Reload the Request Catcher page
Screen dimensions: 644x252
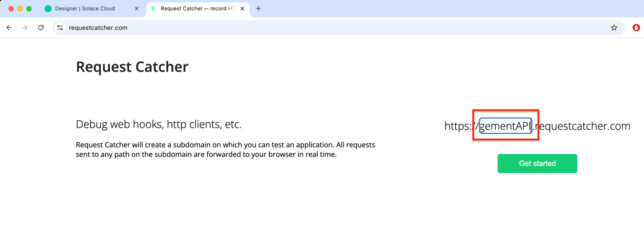pos(41,28)
